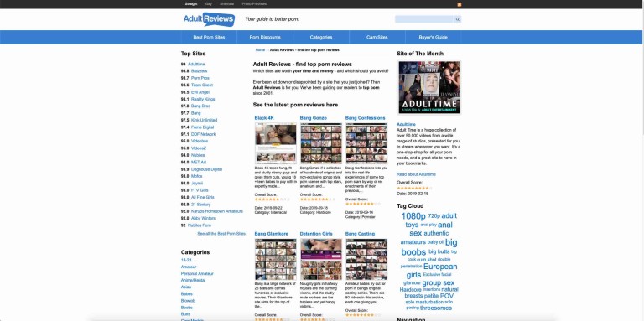Select the authentic tag in Tag Cloud
Screen dimensions: 644x321
click(x=436, y=233)
